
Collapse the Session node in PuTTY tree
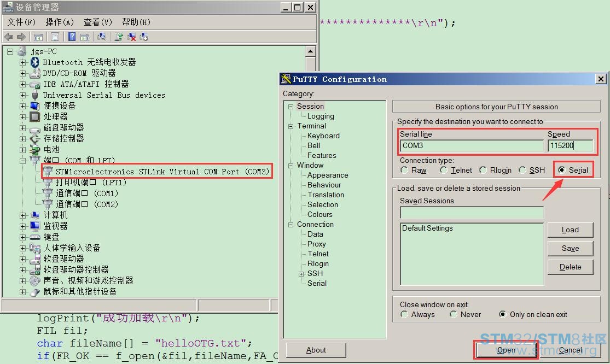coord(291,107)
